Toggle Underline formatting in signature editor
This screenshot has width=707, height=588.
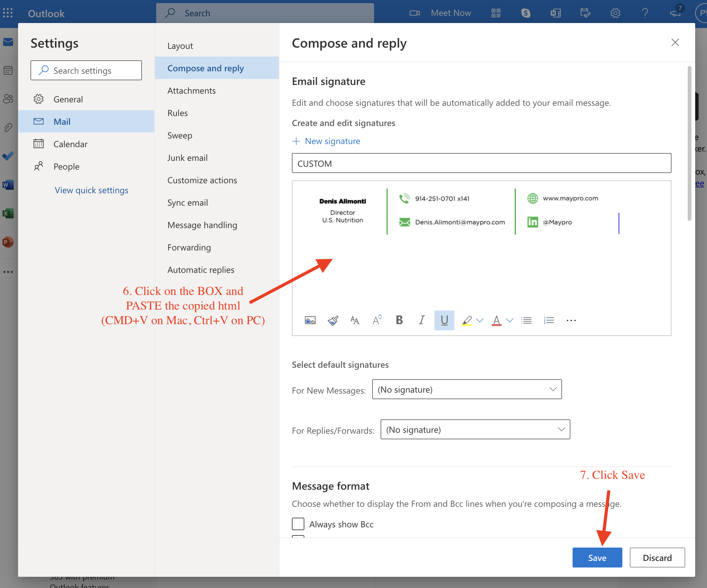pos(444,320)
